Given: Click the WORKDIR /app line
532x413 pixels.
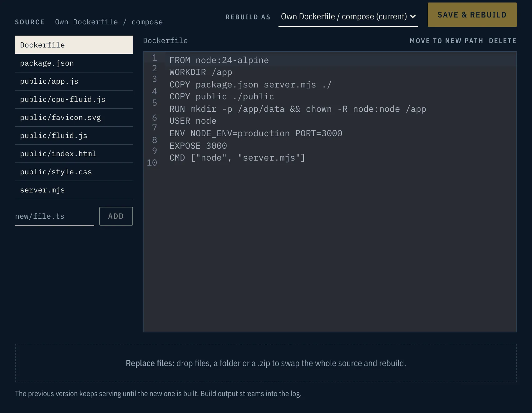Looking at the screenshot, I should (201, 72).
